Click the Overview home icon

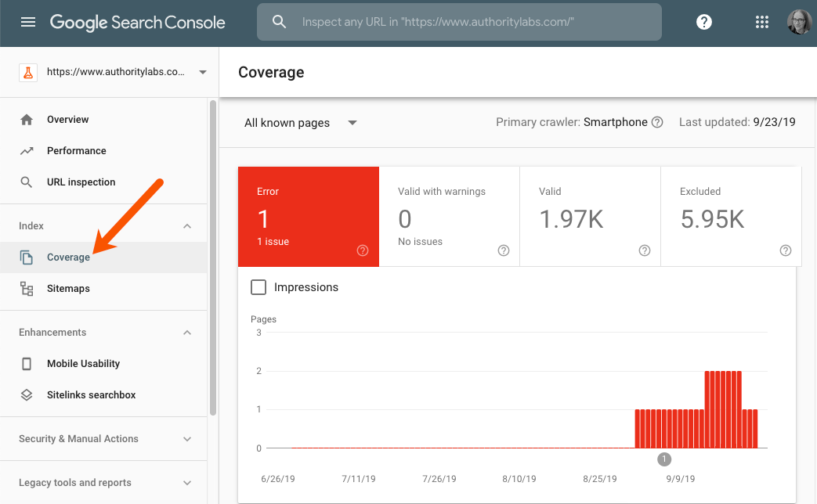[x=27, y=120]
